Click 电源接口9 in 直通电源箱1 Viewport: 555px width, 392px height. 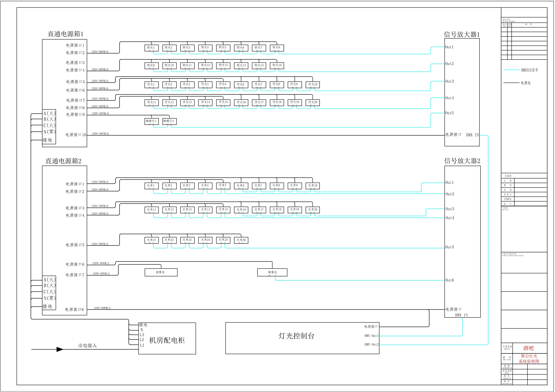point(75,115)
